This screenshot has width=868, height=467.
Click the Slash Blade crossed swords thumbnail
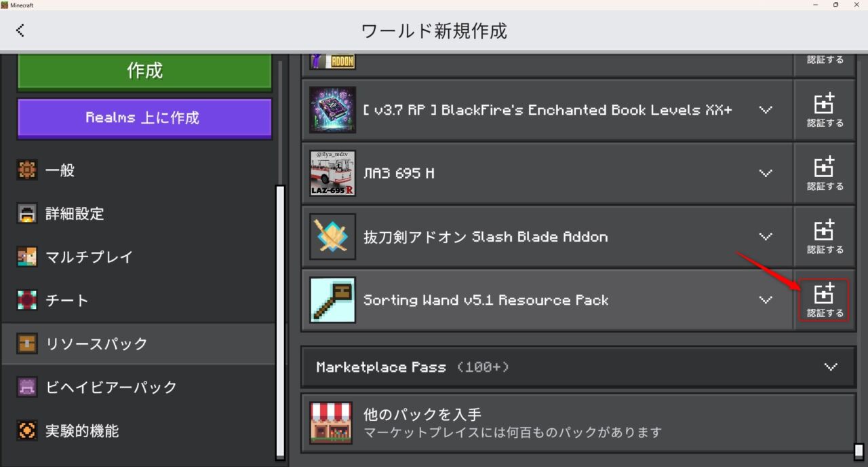[x=332, y=237]
